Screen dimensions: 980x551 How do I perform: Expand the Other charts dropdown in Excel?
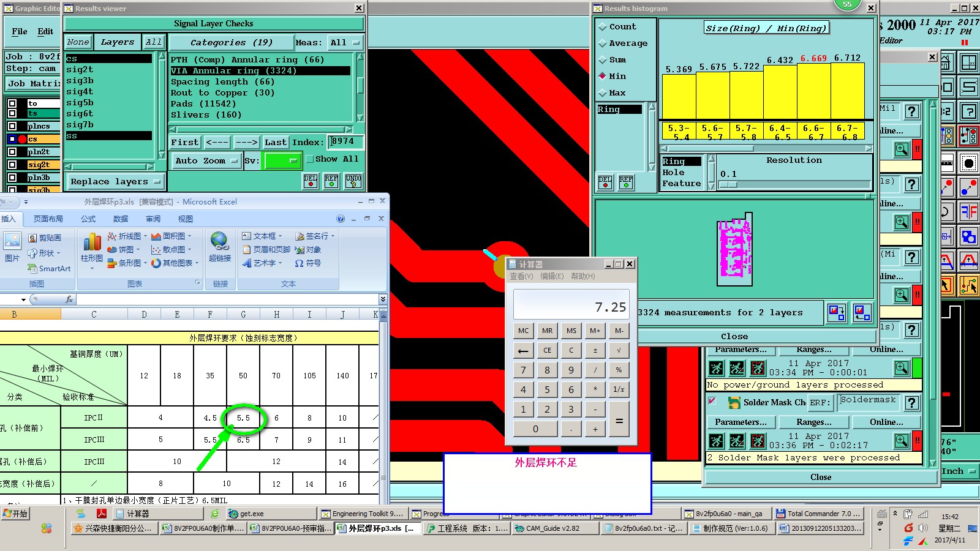[x=197, y=263]
